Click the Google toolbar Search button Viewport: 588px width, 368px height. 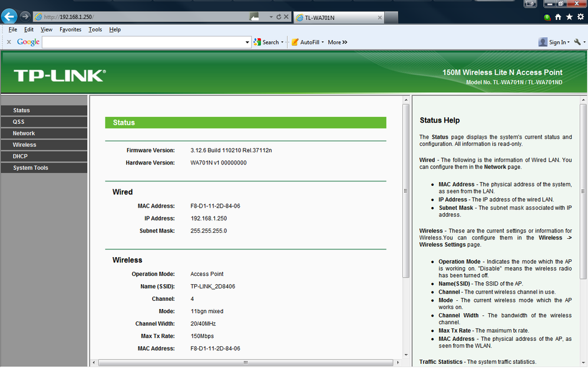point(266,42)
